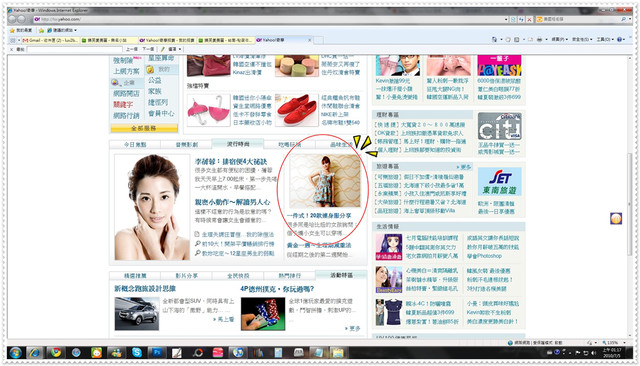
Task: Select the 吃喝玩樂 content tab
Action: pyautogui.click(x=289, y=144)
